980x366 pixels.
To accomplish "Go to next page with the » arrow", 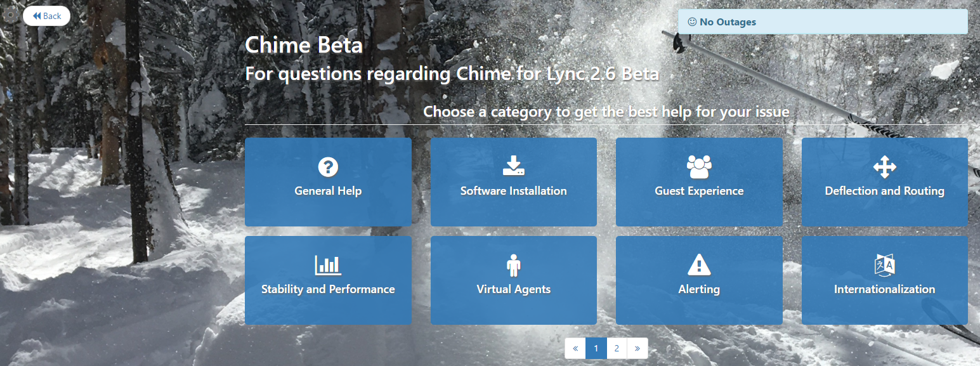I will (x=637, y=348).
